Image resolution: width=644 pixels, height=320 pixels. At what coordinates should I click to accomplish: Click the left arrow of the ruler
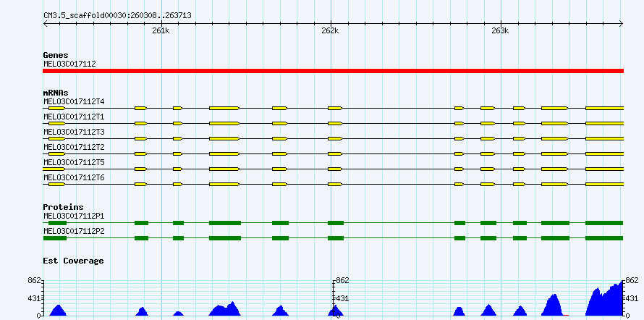point(45,23)
